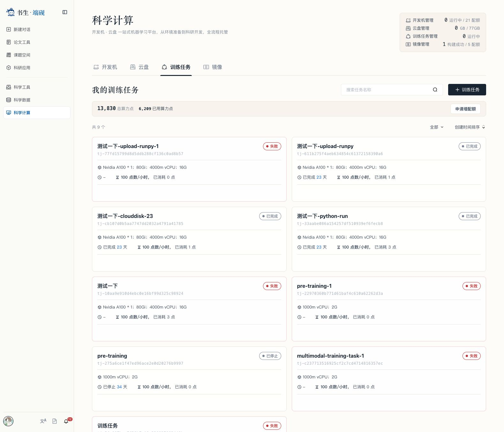
Task: Click the user avatar in the sidebar footer
Action: point(8,421)
